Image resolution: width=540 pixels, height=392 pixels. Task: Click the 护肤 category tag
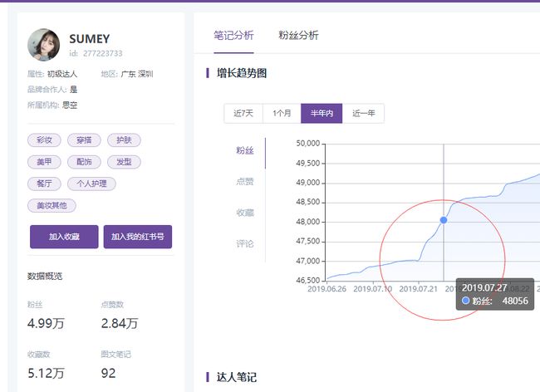pyautogui.click(x=124, y=140)
